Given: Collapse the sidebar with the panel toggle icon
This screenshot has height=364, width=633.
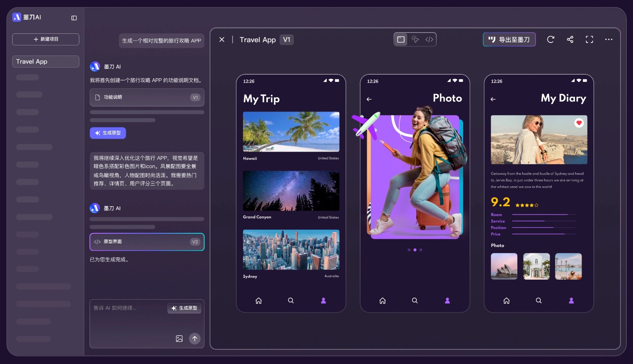Looking at the screenshot, I should pos(74,18).
